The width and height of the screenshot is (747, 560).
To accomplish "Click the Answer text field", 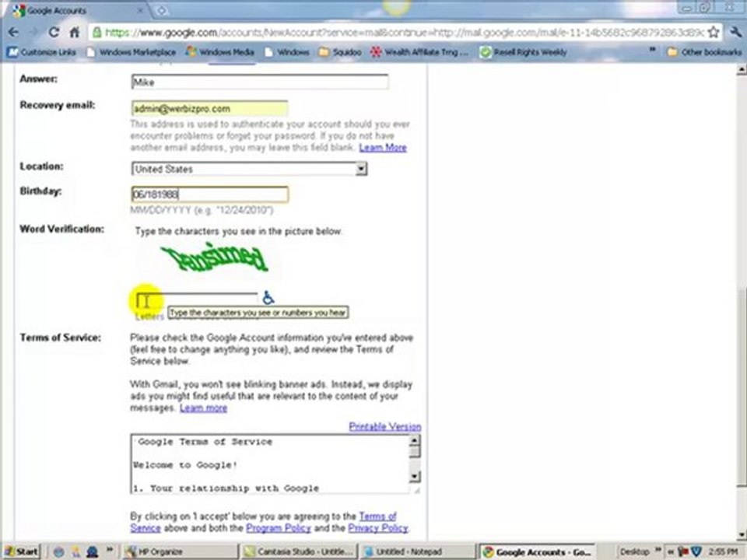I will click(260, 82).
